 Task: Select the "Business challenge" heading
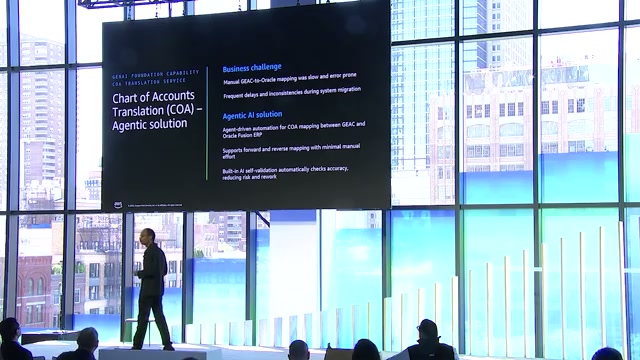point(252,67)
